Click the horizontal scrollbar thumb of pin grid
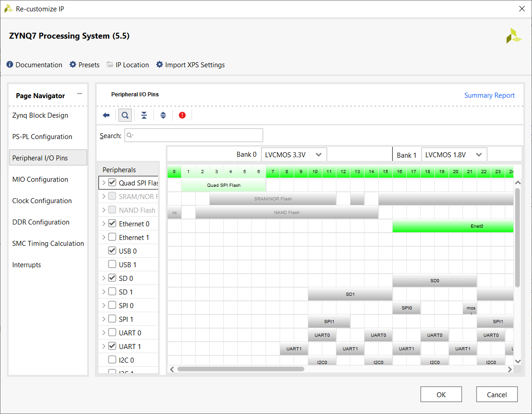This screenshot has width=532, height=414. pos(241,369)
